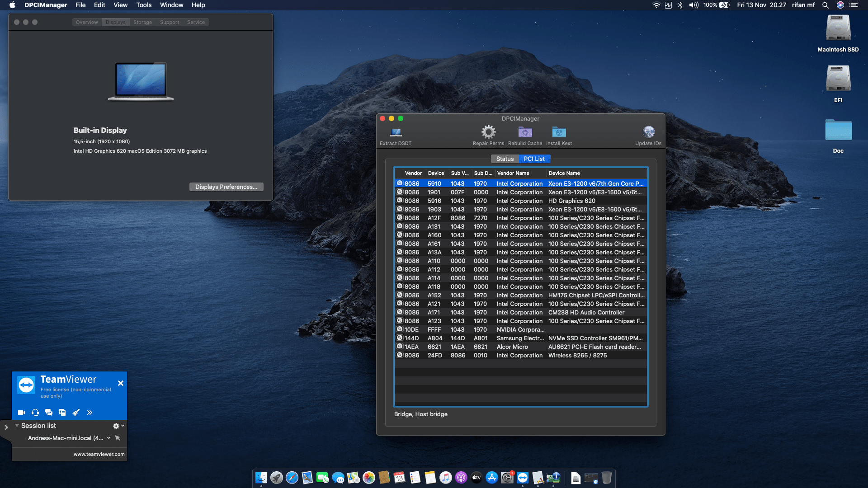Open the www.teamviewer.com link
This screenshot has height=488, width=868.
pos(98,454)
